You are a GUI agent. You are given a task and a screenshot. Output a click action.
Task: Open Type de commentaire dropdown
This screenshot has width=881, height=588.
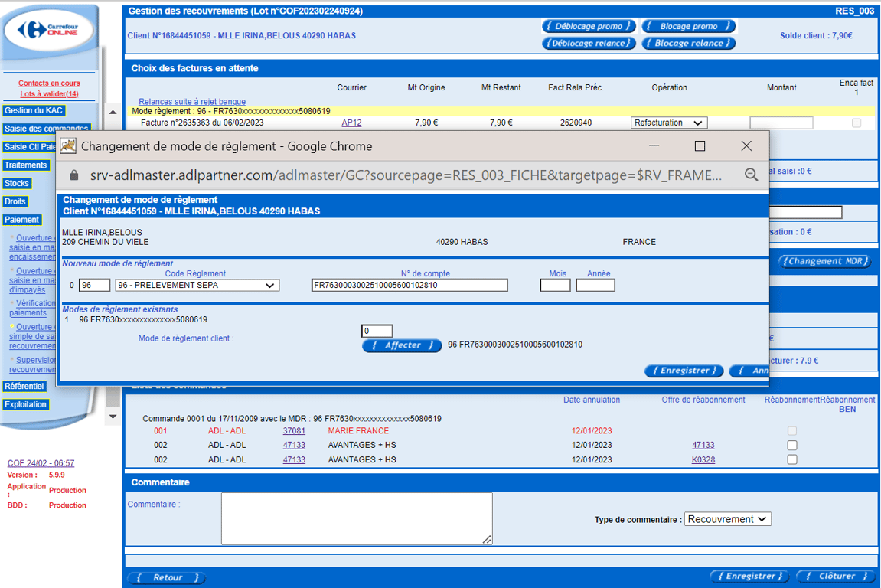(x=728, y=519)
